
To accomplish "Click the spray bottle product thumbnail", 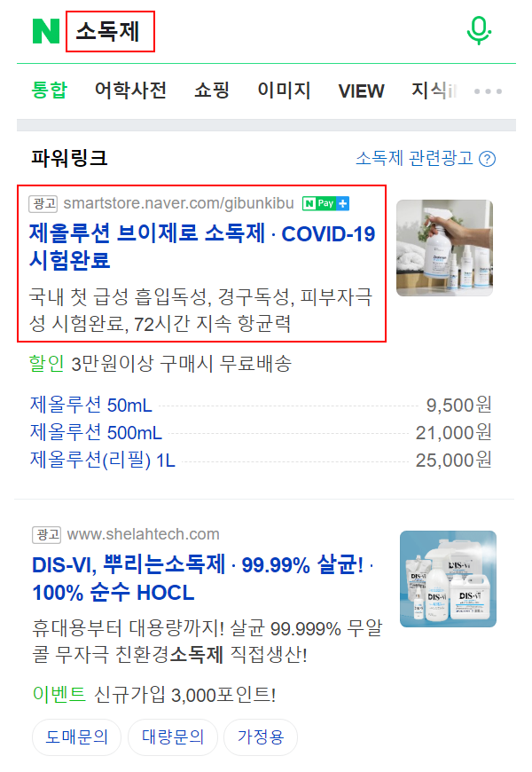I will pos(444,248).
